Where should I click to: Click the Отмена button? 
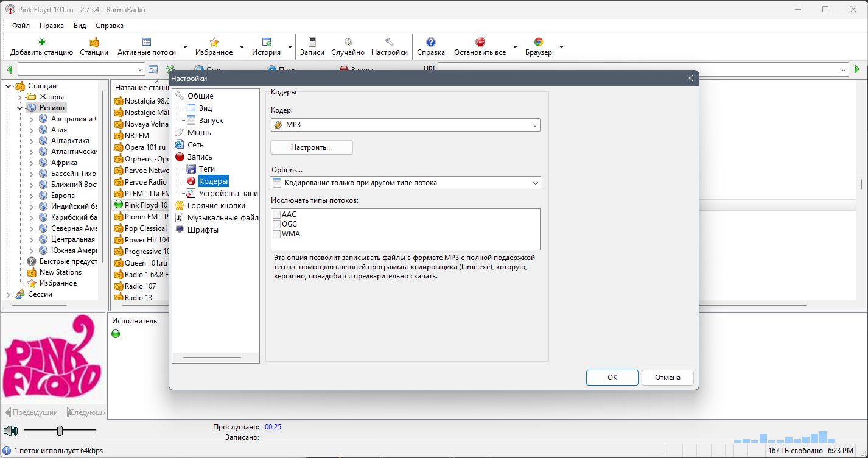pos(668,378)
